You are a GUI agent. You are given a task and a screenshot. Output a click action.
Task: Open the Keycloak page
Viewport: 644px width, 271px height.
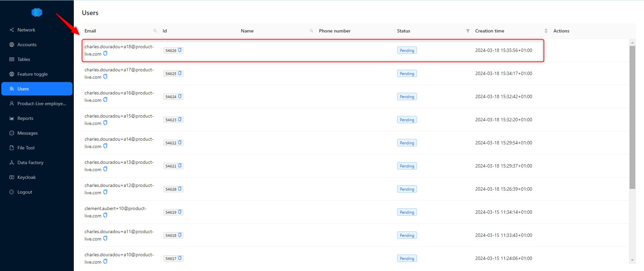click(26, 177)
